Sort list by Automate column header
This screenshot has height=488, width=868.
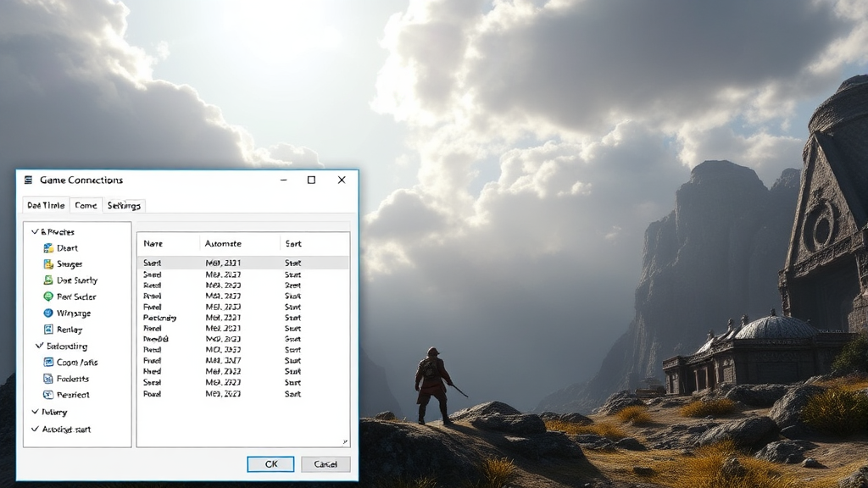coord(224,244)
